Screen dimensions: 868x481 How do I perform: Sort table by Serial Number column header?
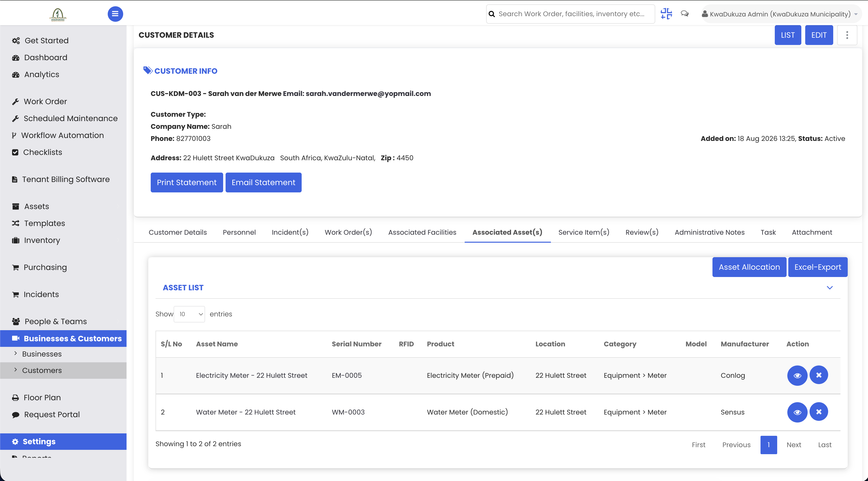[356, 344]
